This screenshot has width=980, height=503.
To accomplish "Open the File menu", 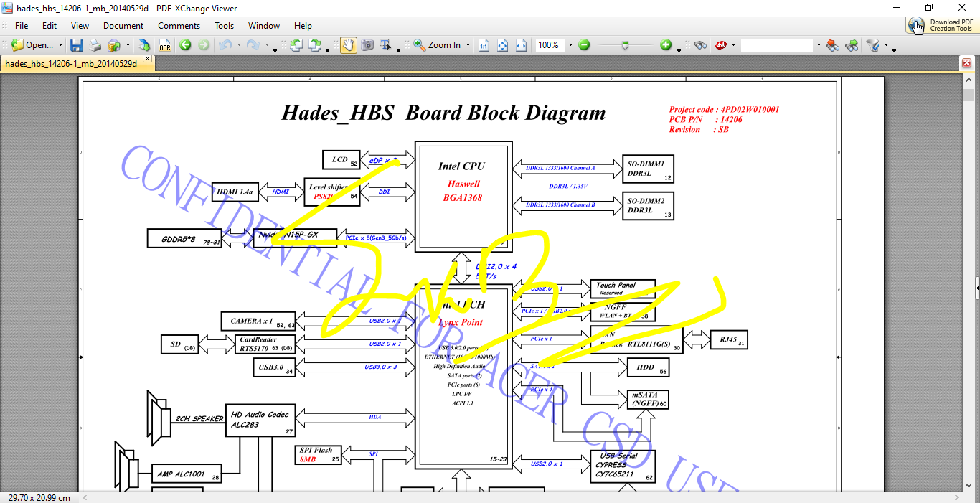I will tap(22, 26).
